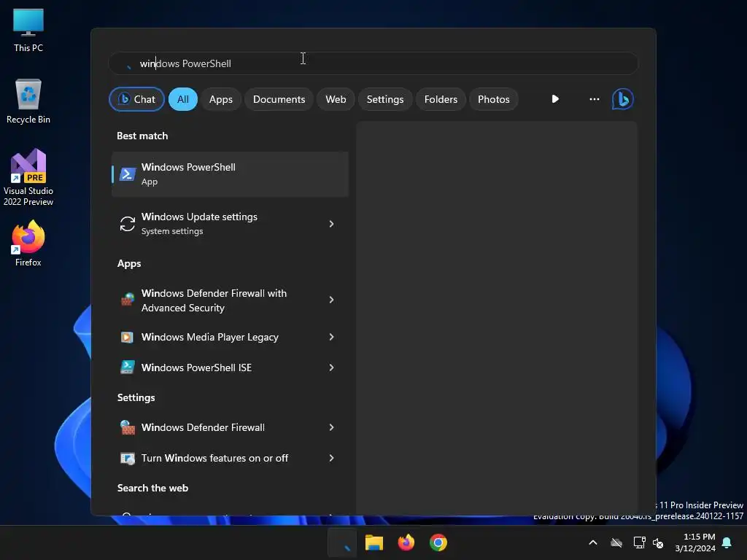Open Windows Media Player Legacy result
747x560 pixels.
point(230,337)
